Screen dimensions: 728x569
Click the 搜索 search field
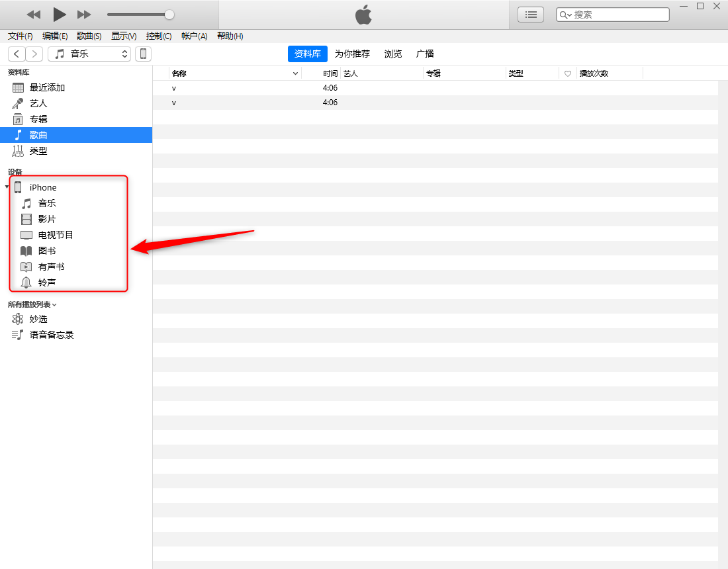pyautogui.click(x=612, y=15)
